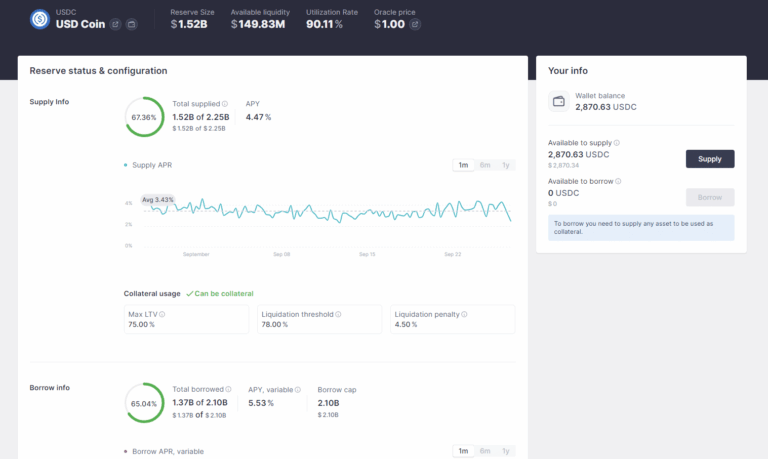
Task: Click the Supply APR line chart
Action: 320,213
